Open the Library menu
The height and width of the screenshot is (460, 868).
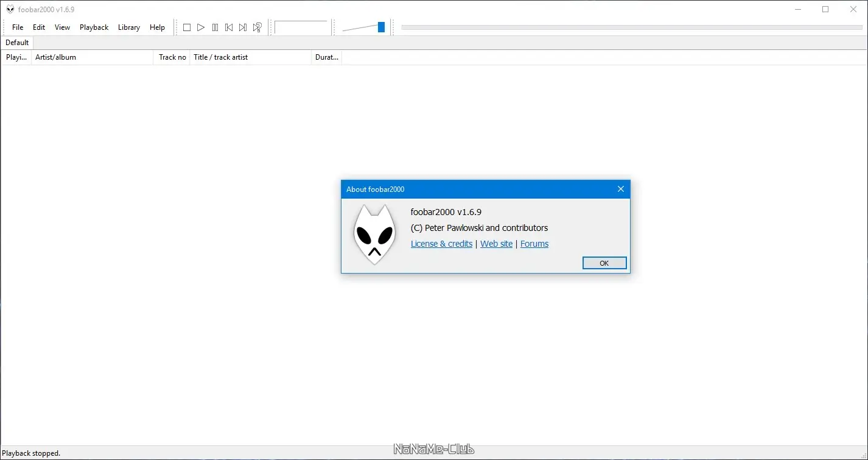pyautogui.click(x=129, y=27)
